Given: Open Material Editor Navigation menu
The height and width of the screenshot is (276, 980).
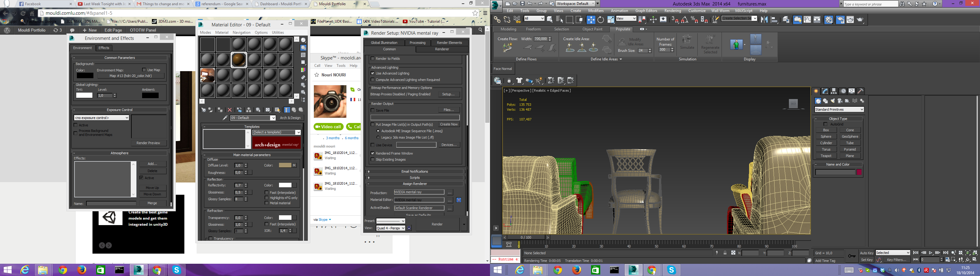Looking at the screenshot, I should pyautogui.click(x=242, y=33).
